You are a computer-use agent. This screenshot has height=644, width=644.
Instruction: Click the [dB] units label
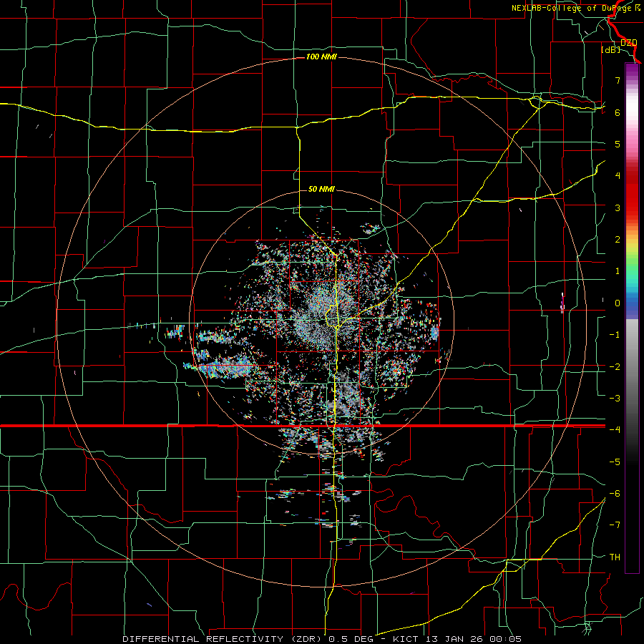611,49
